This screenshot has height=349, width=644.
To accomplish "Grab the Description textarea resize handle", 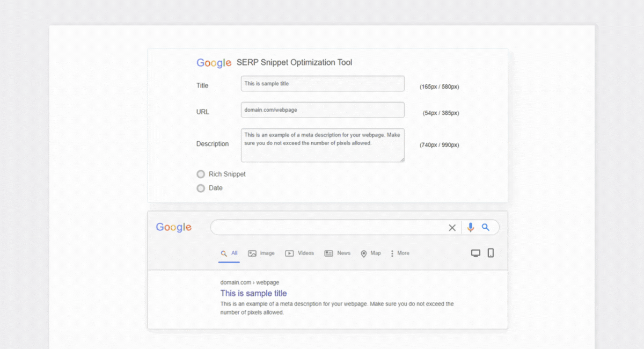I will click(x=401, y=159).
